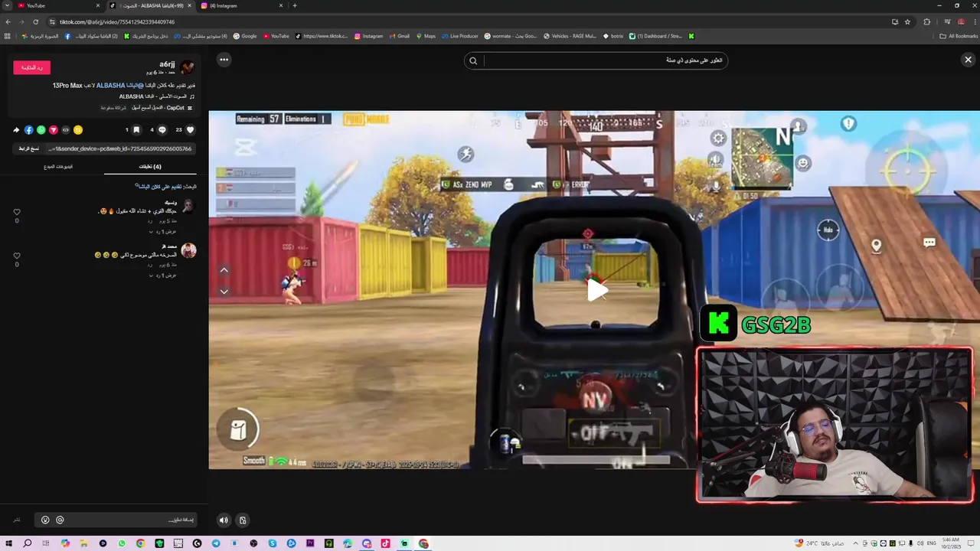Click the copy link button
This screenshot has height=551, width=980.
[29, 148]
